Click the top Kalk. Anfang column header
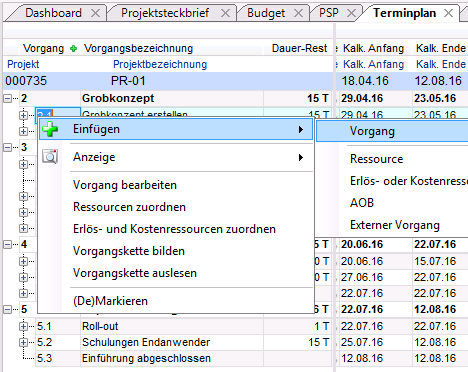Screen dimensions: 468x372 [373, 48]
